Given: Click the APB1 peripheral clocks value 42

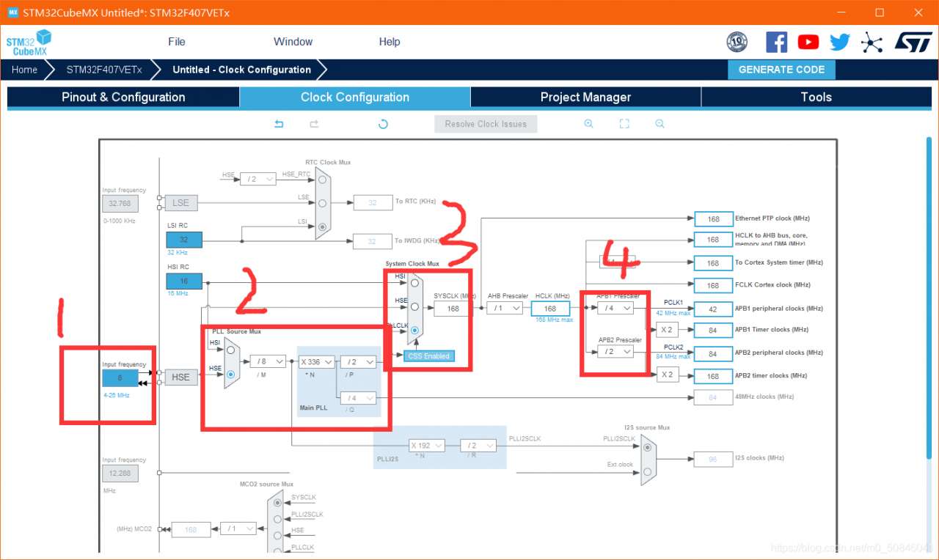Looking at the screenshot, I should (713, 309).
